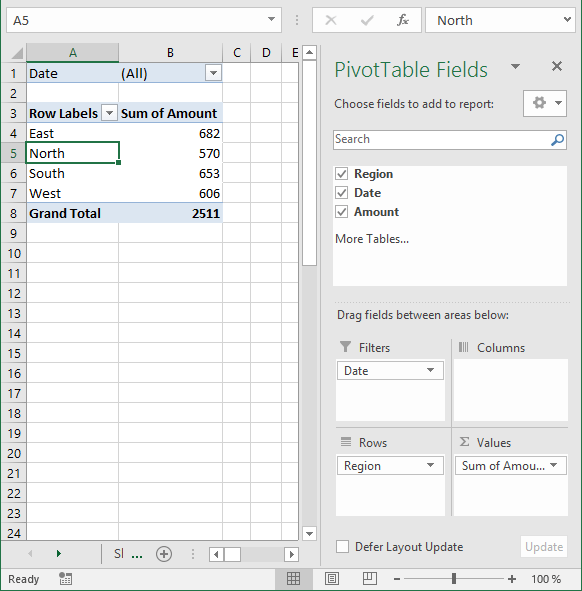Click horizontal scrollbar right arrow
This screenshot has width=582, height=591.
[291, 554]
